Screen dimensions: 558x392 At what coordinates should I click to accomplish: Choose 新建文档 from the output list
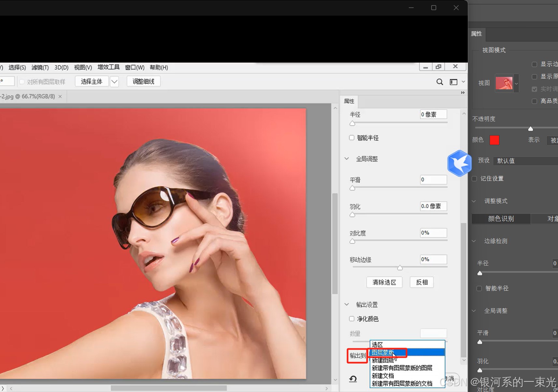pyautogui.click(x=408, y=376)
